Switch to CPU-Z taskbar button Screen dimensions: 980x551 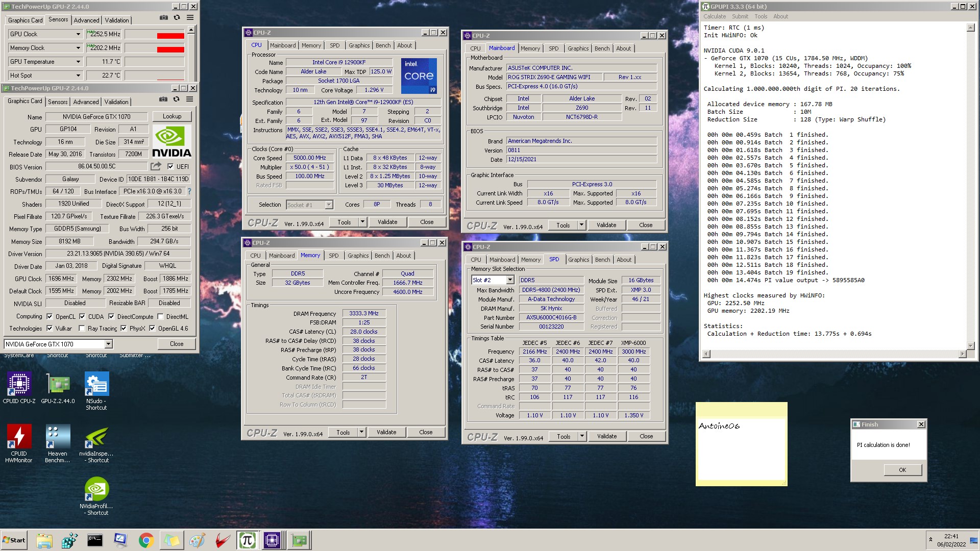pyautogui.click(x=273, y=540)
